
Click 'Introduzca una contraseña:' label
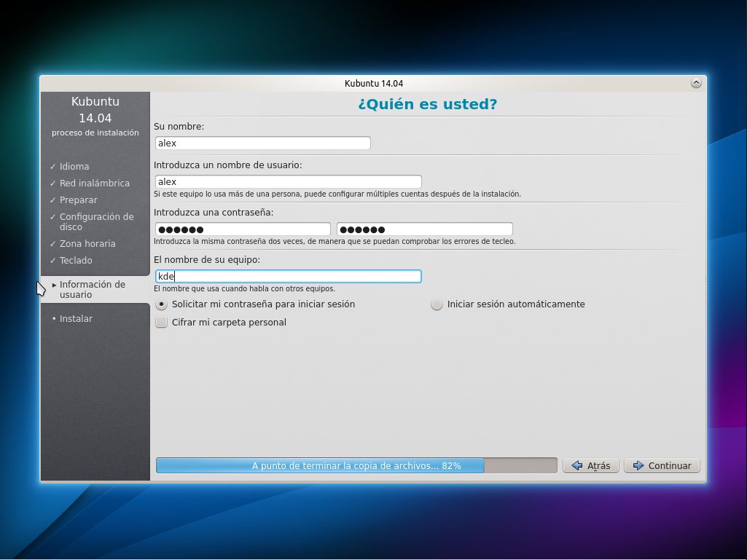point(214,213)
